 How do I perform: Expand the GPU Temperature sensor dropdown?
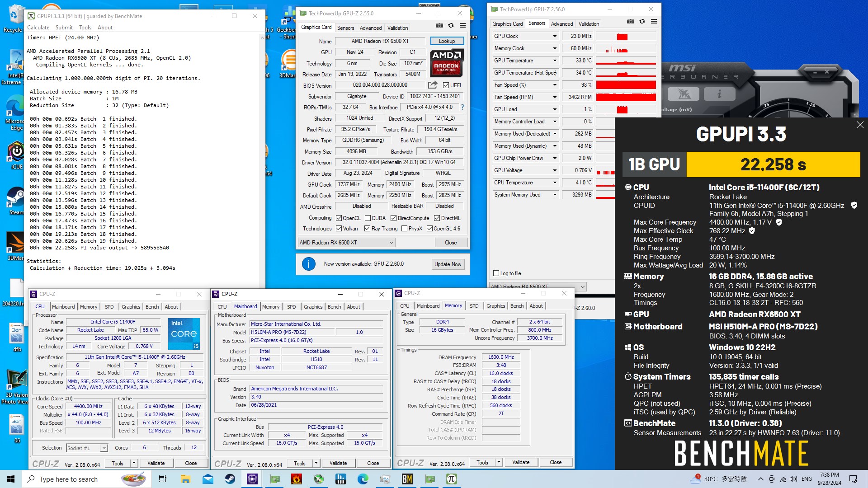[555, 61]
